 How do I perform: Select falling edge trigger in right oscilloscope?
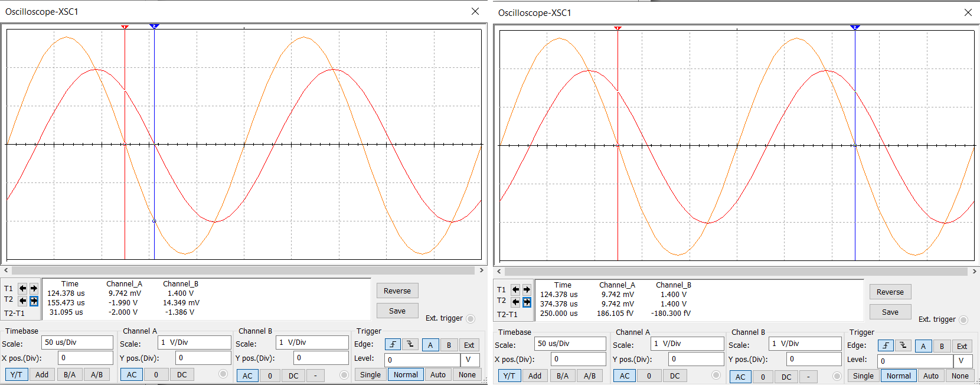pos(903,346)
